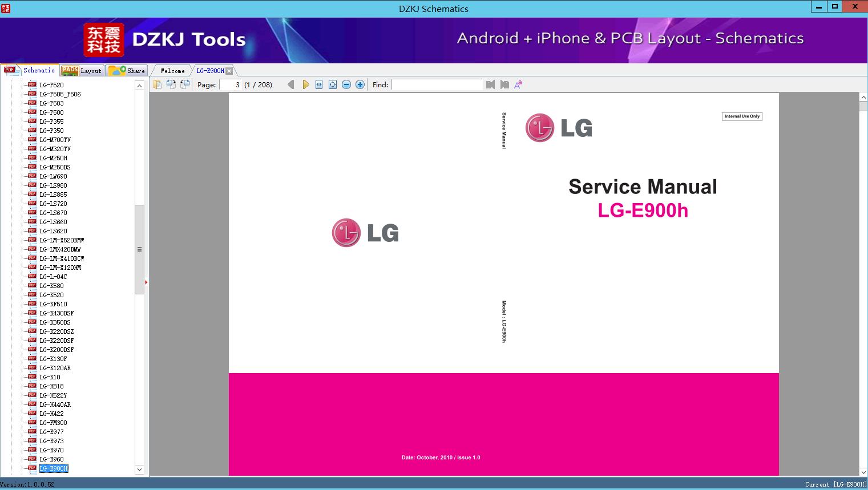This screenshot has width=868, height=490.
Task: Open the Share tab
Action: pos(127,70)
